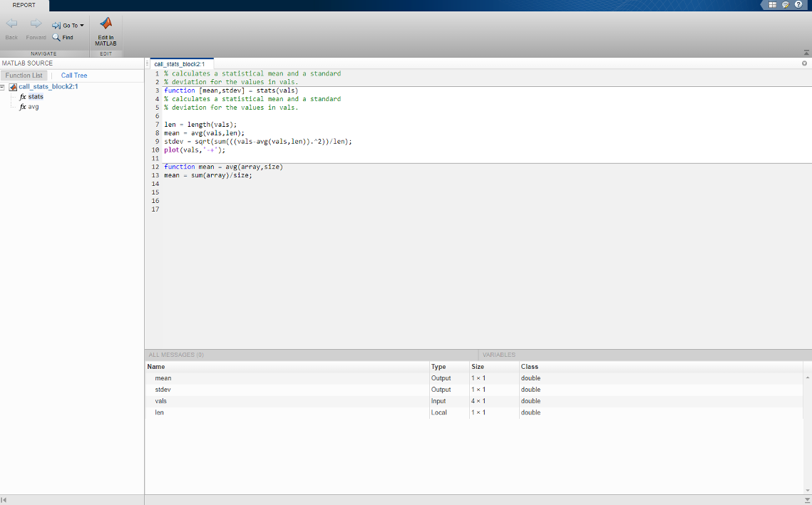The height and width of the screenshot is (505, 812).
Task: Select the avg function in list
Action: pos(29,107)
